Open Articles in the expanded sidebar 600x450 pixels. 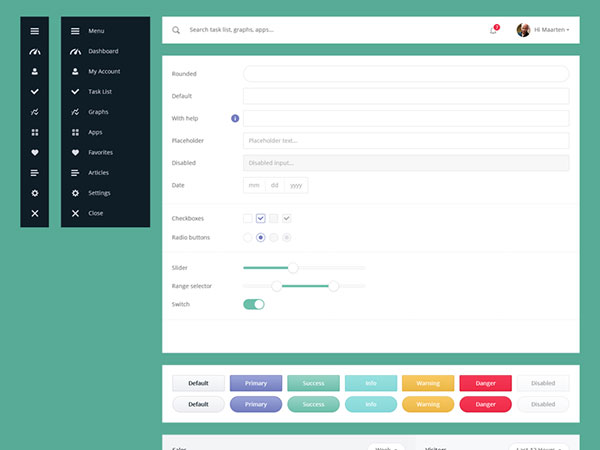[x=105, y=173]
